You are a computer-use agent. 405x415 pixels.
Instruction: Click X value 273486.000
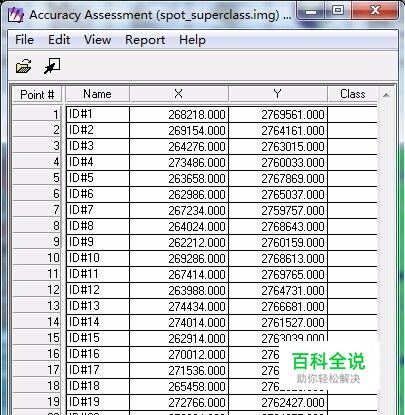(x=179, y=162)
